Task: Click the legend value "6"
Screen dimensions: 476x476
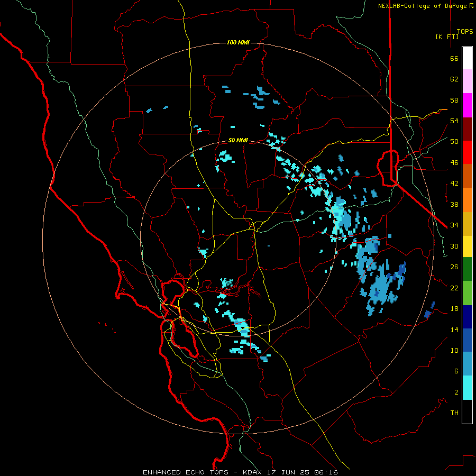Action: click(456, 371)
